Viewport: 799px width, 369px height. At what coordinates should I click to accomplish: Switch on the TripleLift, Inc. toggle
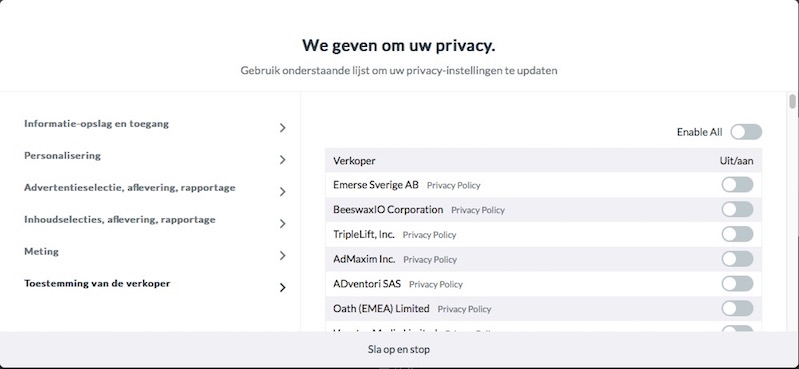[737, 234]
